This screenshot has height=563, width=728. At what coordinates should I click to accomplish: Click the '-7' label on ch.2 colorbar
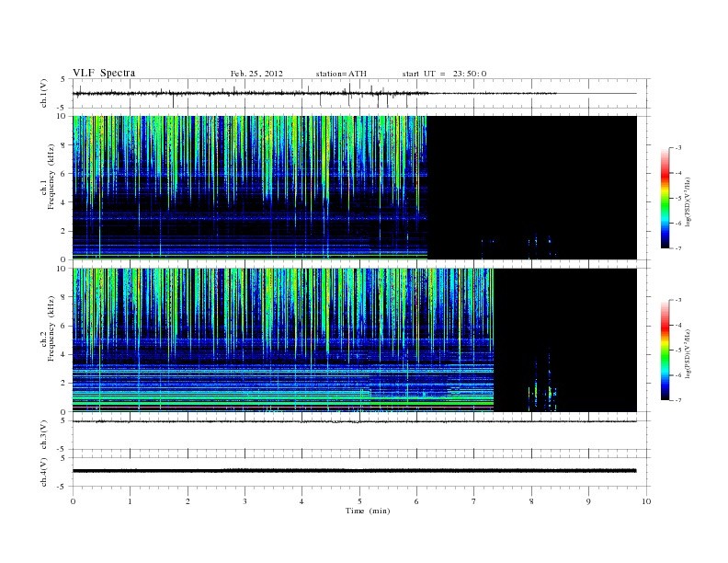click(x=678, y=400)
